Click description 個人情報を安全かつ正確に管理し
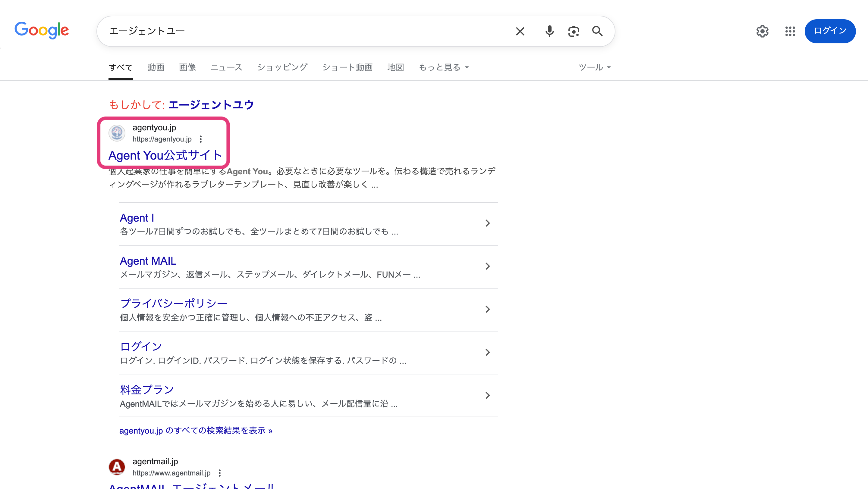The height and width of the screenshot is (489, 868). (251, 318)
